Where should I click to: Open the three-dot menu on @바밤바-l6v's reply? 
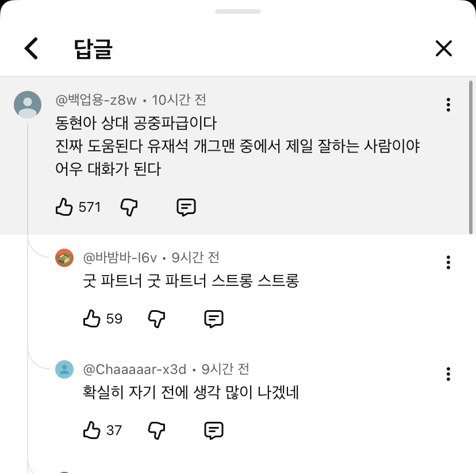click(x=448, y=262)
